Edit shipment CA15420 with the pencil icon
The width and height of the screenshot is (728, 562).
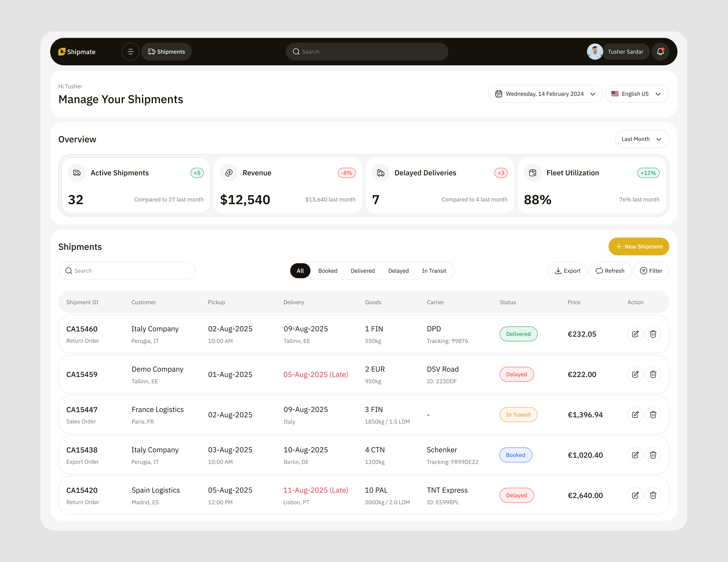[x=635, y=495]
